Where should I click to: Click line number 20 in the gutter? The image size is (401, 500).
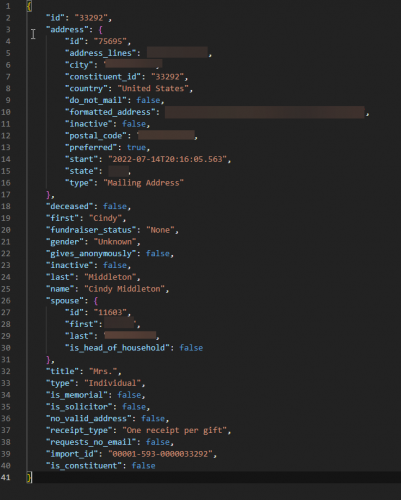6,230
